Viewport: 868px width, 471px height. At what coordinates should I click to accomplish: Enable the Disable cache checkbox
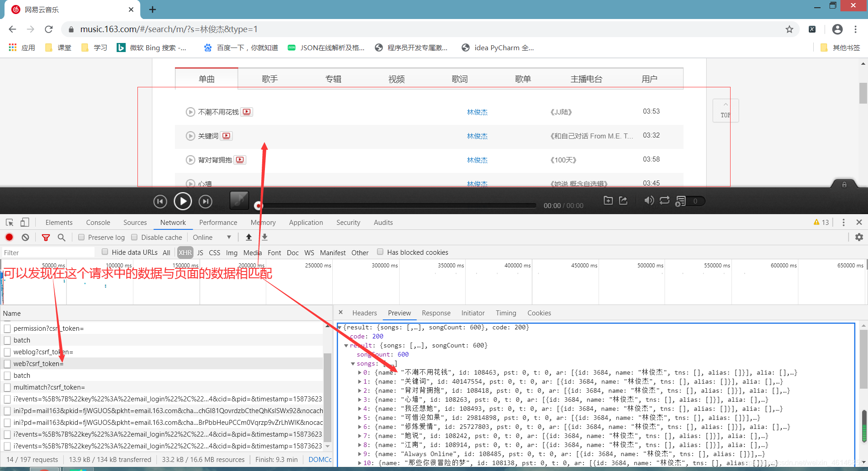click(134, 237)
